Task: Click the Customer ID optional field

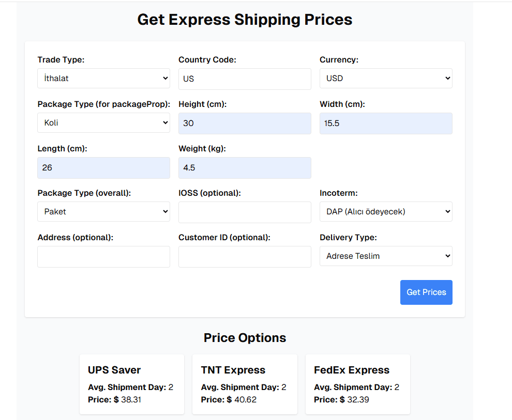Action: pos(244,256)
